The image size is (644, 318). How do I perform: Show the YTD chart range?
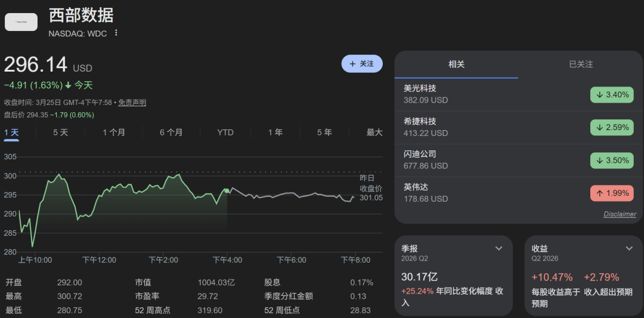coord(225,132)
